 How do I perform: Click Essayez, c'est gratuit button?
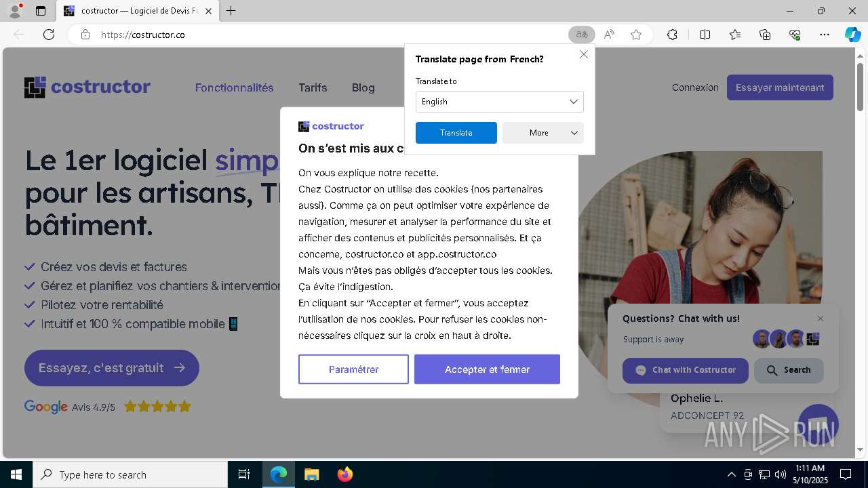(x=112, y=368)
